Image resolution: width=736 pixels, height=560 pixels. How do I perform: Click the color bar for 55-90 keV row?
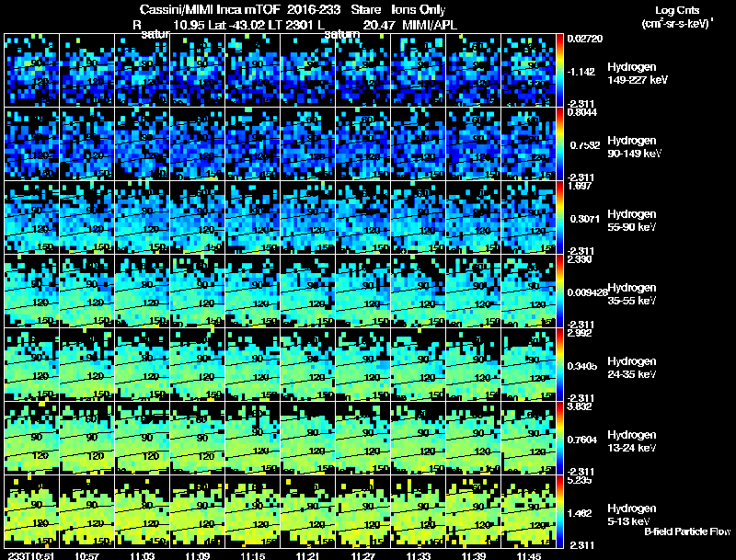[x=559, y=217]
